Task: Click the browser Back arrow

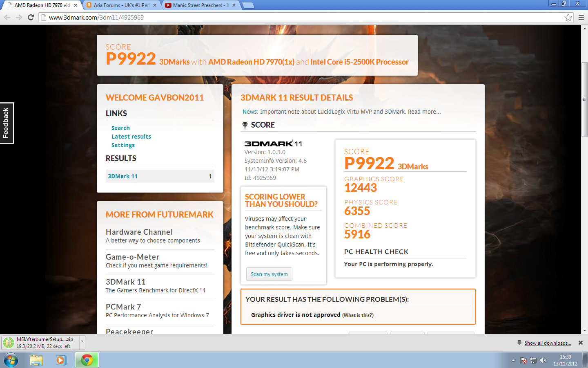Action: click(x=7, y=17)
